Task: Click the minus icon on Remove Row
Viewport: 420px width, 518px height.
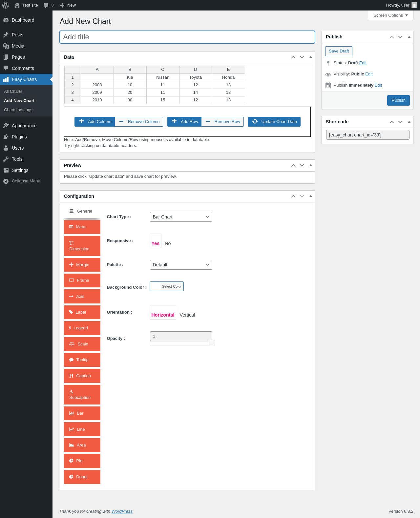Action: click(208, 121)
